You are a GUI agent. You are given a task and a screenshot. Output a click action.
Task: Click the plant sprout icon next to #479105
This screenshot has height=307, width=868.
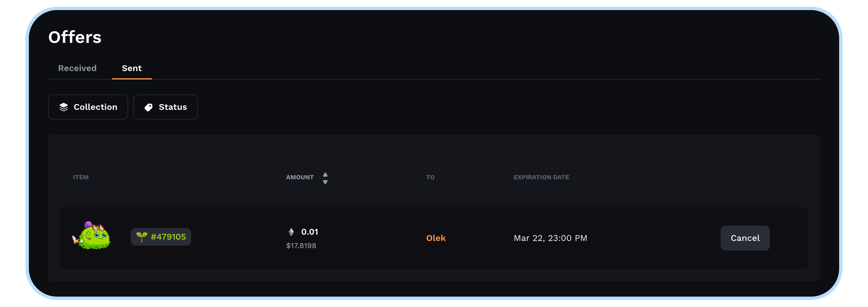pyautogui.click(x=142, y=237)
